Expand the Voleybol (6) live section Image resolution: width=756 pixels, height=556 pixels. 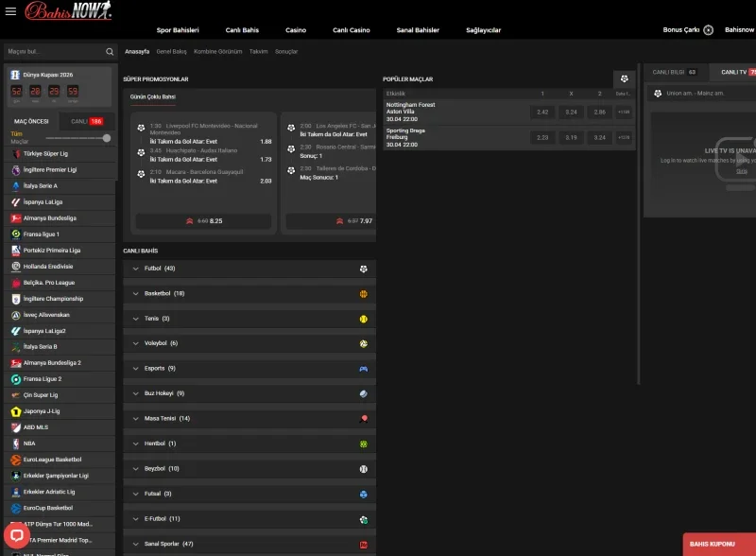coord(249,343)
